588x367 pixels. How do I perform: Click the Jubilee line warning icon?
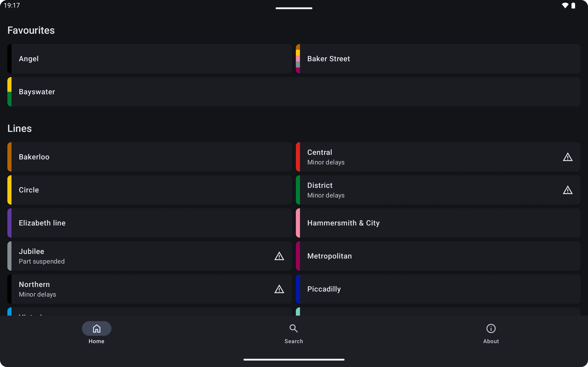(x=279, y=256)
